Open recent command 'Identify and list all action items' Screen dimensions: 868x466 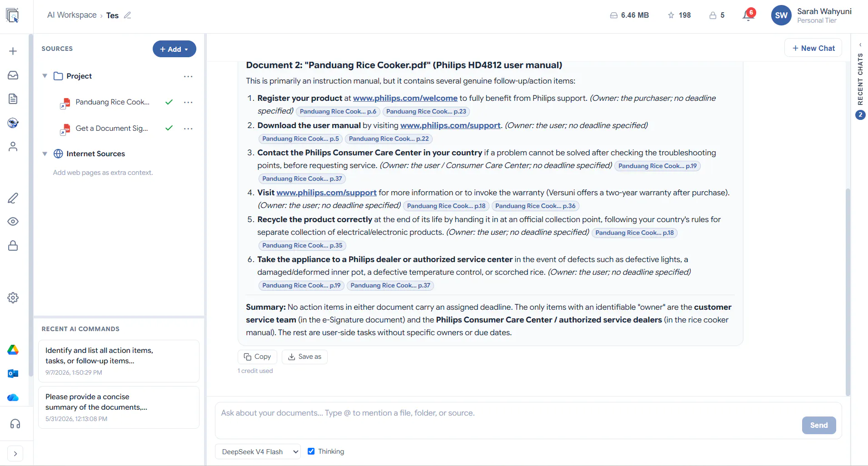pos(119,361)
